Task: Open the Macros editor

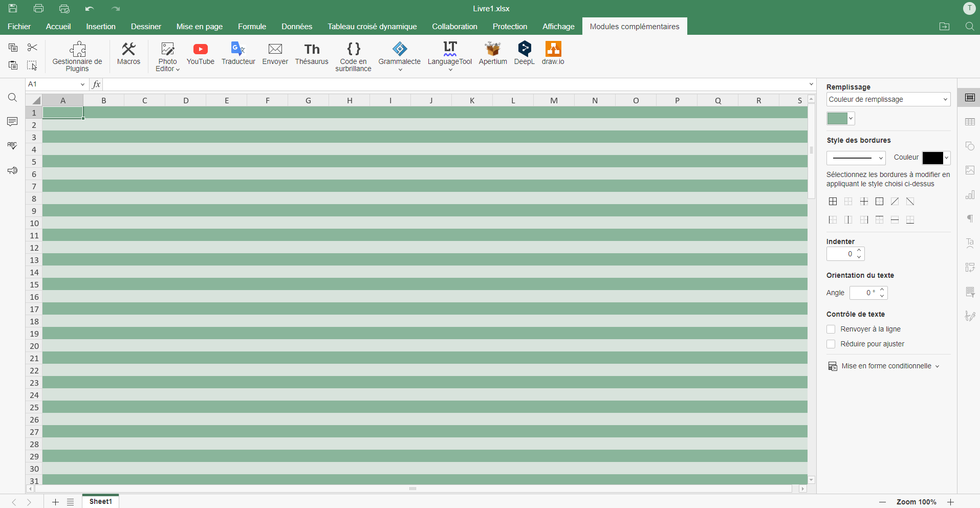Action: 128,54
